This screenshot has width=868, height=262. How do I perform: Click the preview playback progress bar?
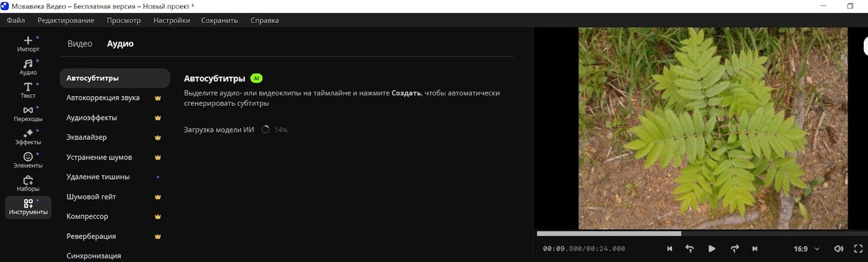tap(697, 234)
